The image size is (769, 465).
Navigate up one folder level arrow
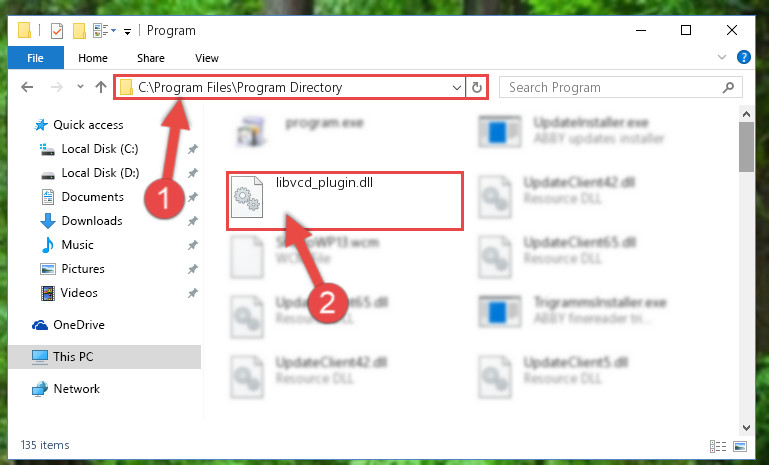[101, 87]
